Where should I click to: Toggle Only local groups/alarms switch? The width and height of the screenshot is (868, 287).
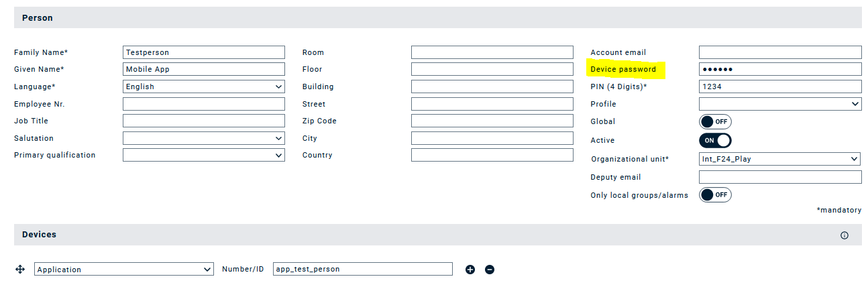coord(715,194)
